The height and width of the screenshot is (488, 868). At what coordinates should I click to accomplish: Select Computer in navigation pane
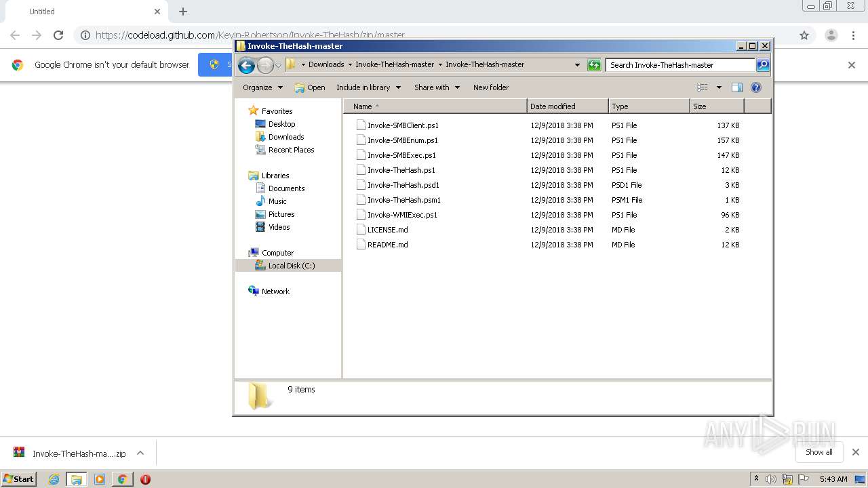[x=277, y=253]
